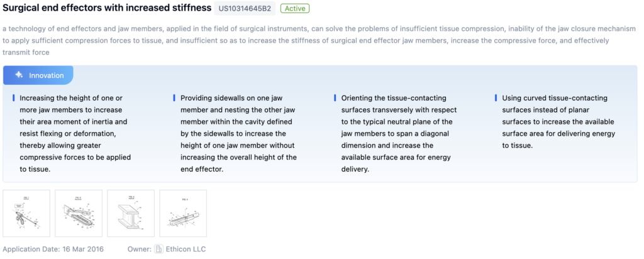Click the Application Date 16 Mar 2016 text
Screen dimensions: 644x259
[53, 249]
